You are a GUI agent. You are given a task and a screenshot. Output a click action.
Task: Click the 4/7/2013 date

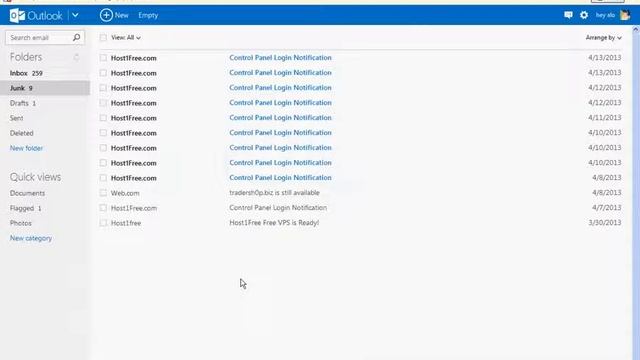[607, 208]
